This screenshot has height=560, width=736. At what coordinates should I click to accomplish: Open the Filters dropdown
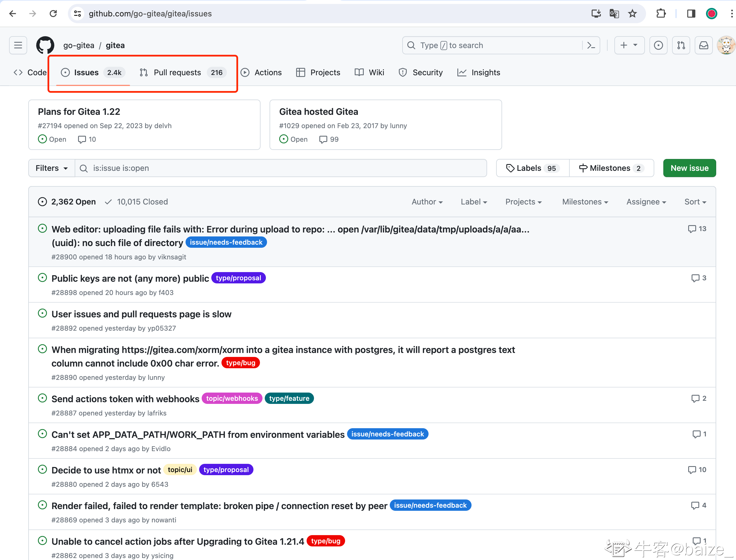point(52,168)
